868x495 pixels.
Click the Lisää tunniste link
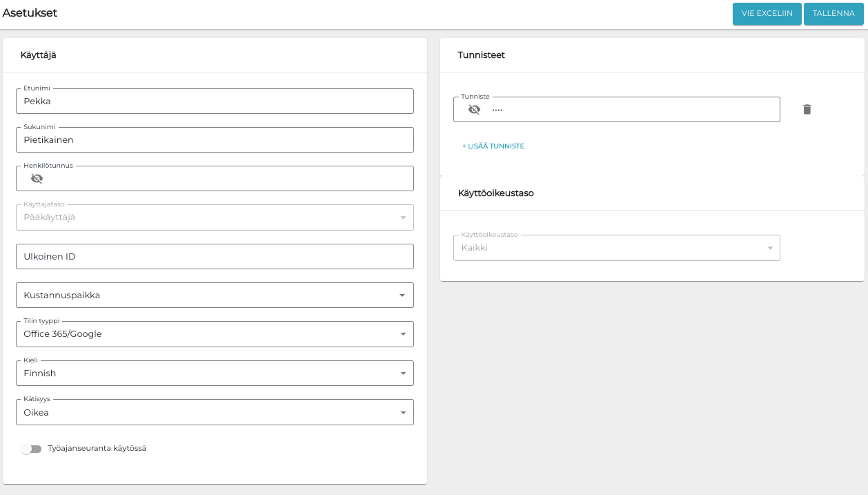pyautogui.click(x=493, y=146)
